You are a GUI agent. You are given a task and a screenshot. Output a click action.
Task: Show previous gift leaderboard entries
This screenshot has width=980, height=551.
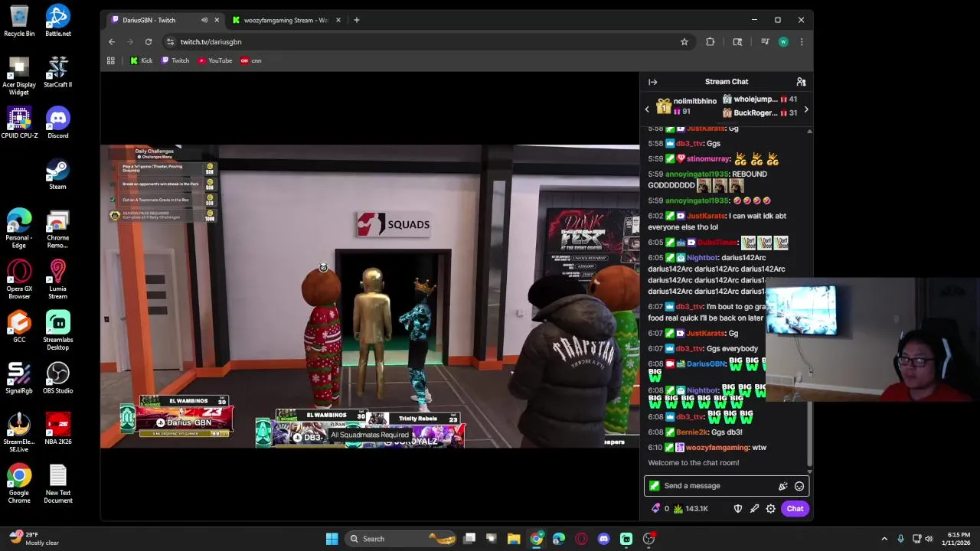pyautogui.click(x=647, y=109)
